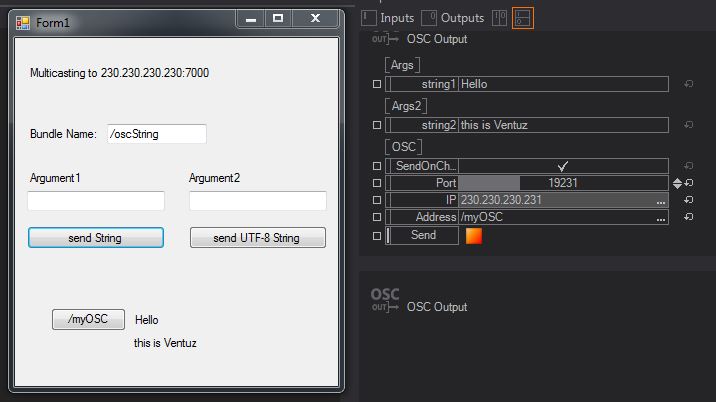This screenshot has width=716, height=402.
Task: Click the revert arrow for the Address row
Action: (689, 217)
